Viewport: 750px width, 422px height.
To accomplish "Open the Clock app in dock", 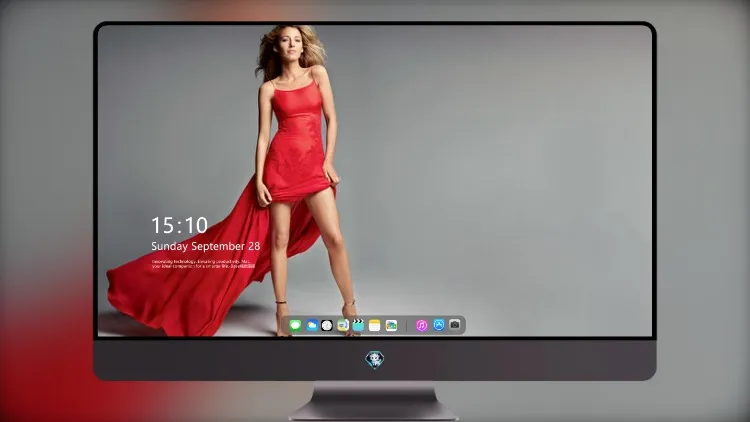I will pyautogui.click(x=327, y=325).
